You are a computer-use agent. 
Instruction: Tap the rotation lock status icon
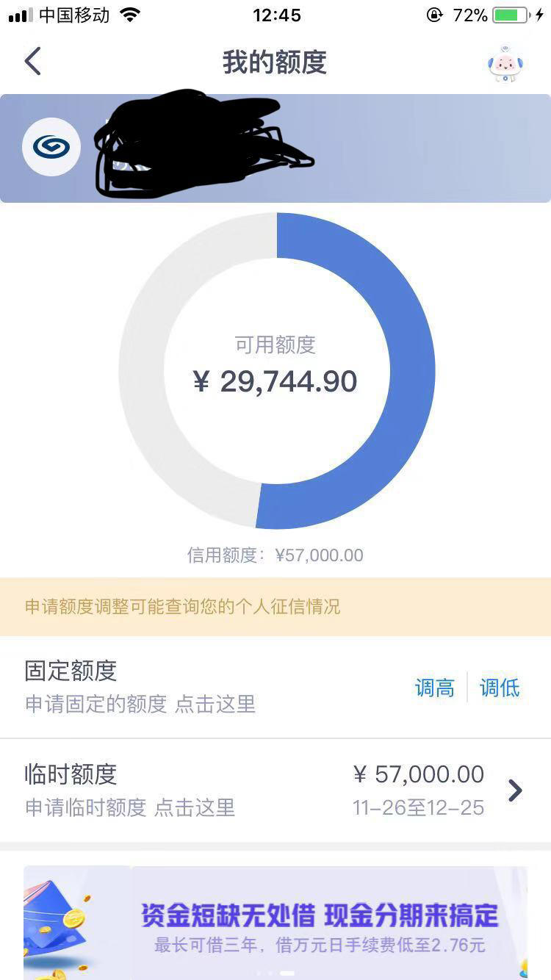(434, 15)
